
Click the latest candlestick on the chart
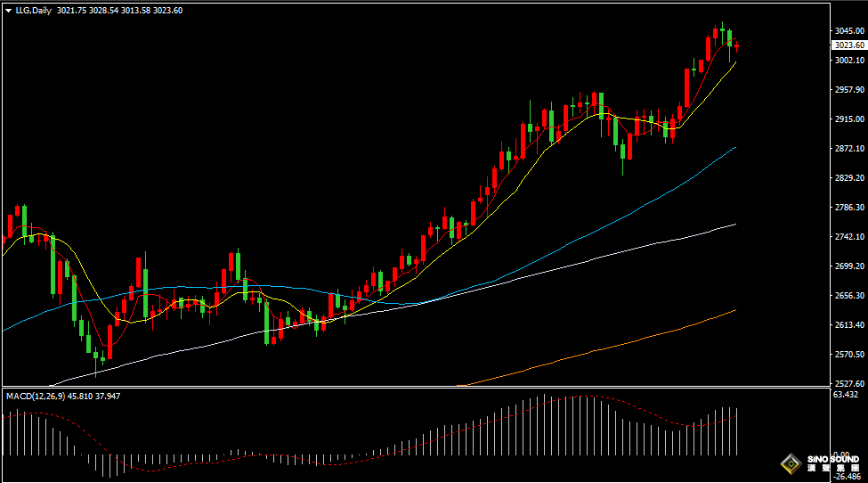pyautogui.click(x=737, y=46)
